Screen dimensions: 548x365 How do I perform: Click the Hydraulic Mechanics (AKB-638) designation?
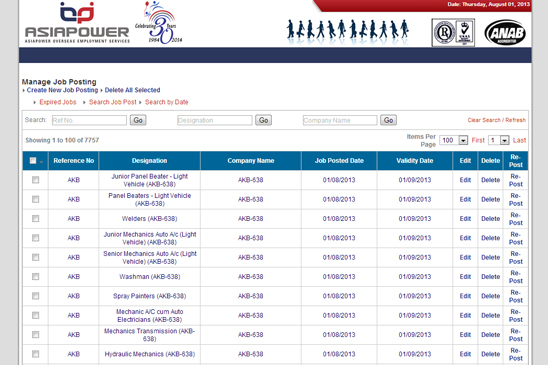pyautogui.click(x=150, y=354)
